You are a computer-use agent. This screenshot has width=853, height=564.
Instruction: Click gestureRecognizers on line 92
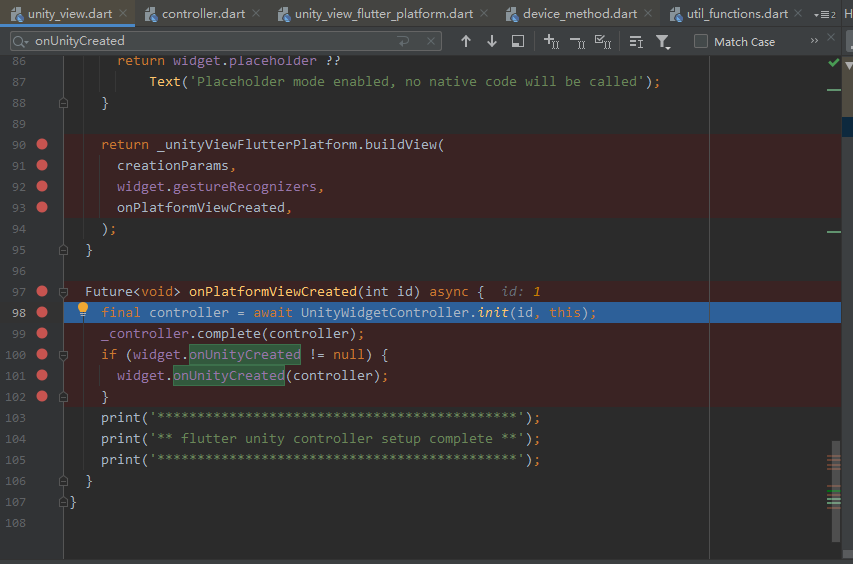[245, 187]
